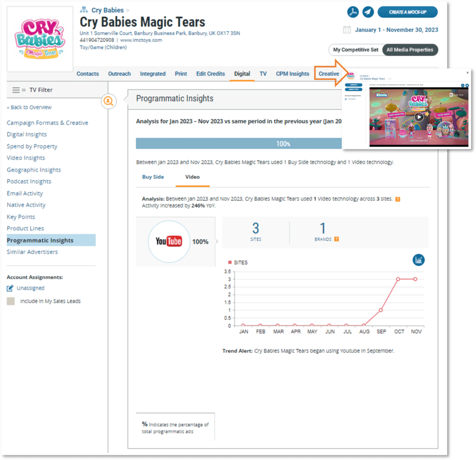Open the TV tab

[x=263, y=74]
